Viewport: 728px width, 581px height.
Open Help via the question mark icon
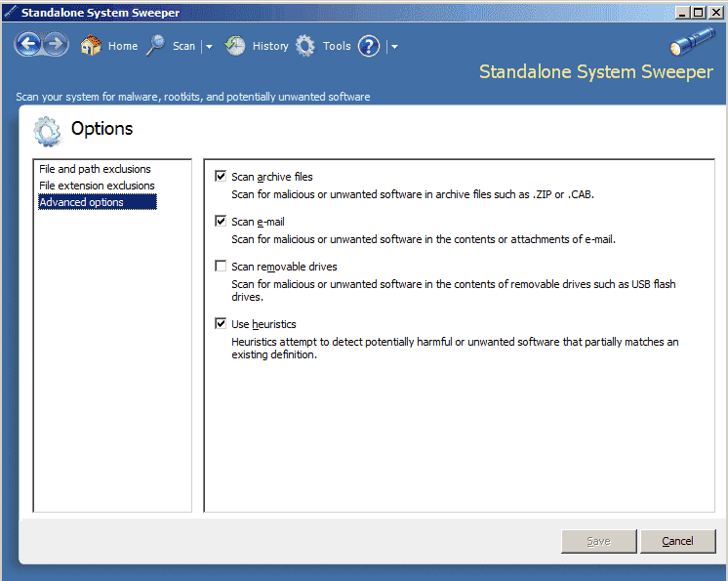point(369,46)
